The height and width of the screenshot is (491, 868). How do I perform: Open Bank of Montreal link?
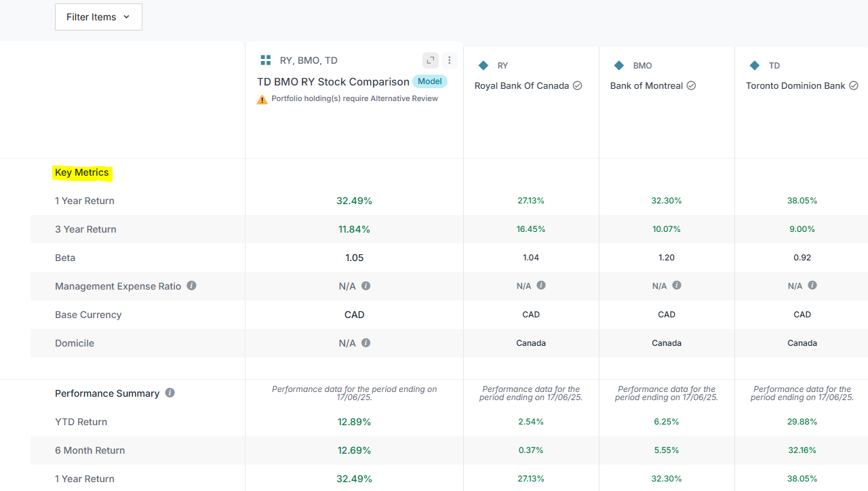(646, 85)
